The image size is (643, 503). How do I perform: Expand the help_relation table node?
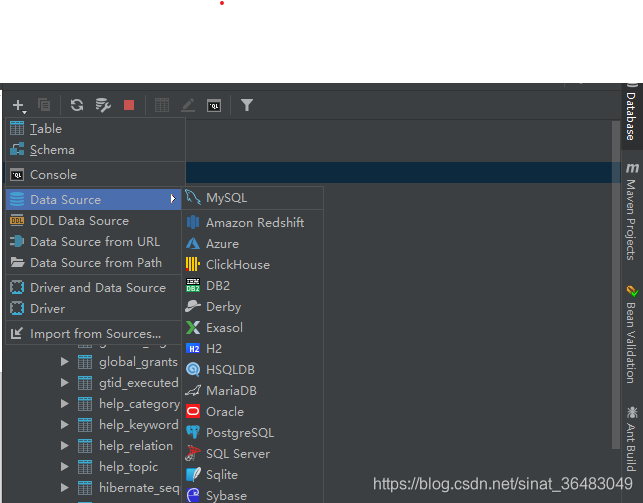pos(64,446)
